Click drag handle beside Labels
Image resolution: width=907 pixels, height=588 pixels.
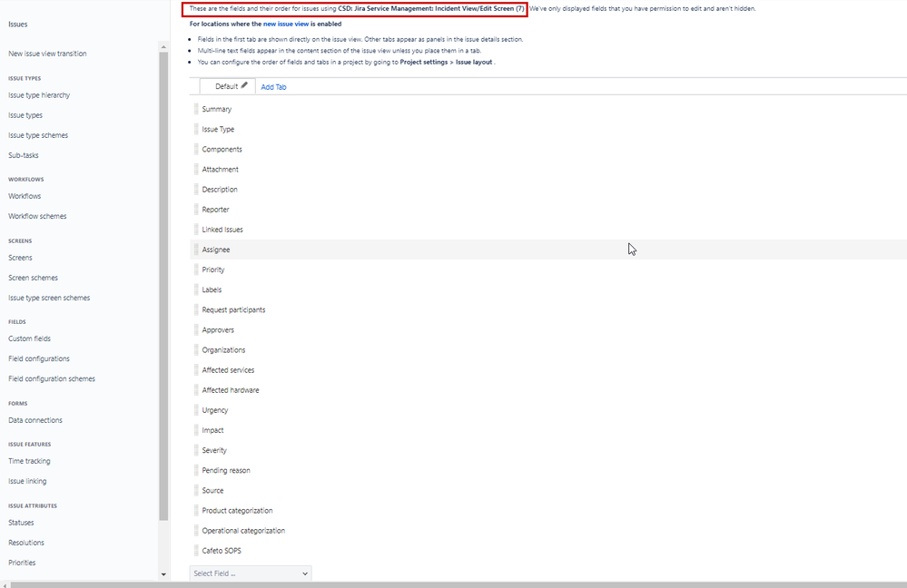click(x=196, y=289)
